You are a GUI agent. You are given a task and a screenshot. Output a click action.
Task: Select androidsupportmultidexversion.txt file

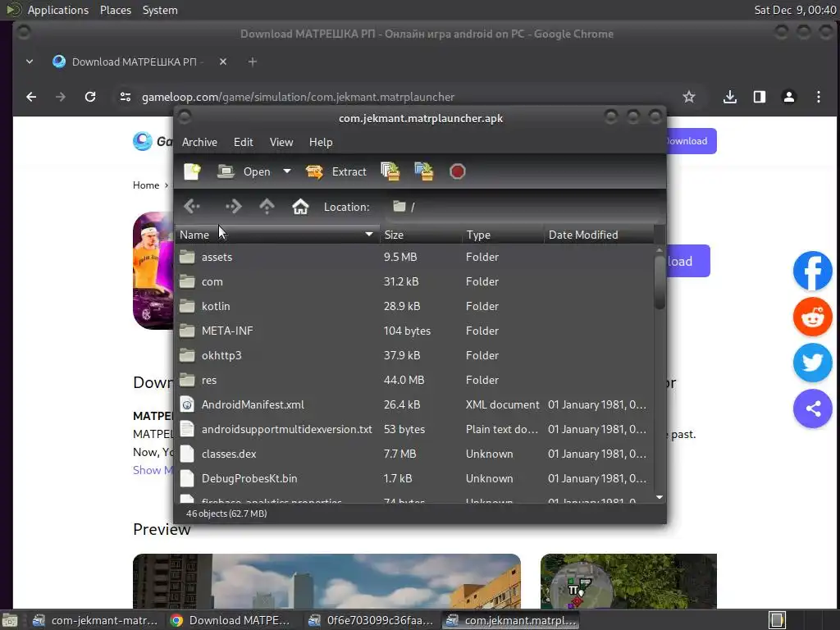pyautogui.click(x=414, y=430)
